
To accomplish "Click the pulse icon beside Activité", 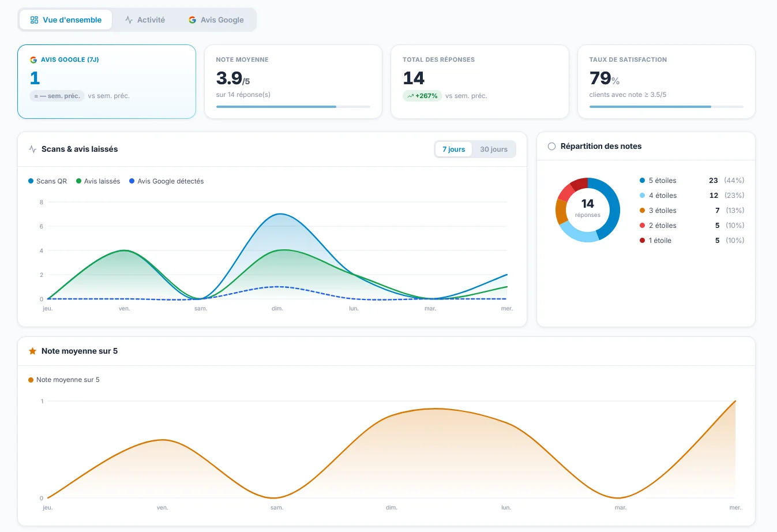I will click(x=129, y=20).
